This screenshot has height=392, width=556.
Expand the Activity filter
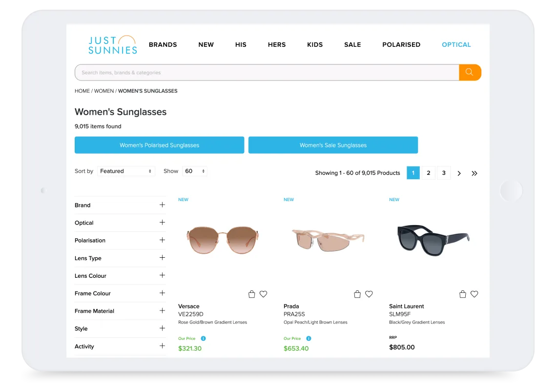[120, 346]
